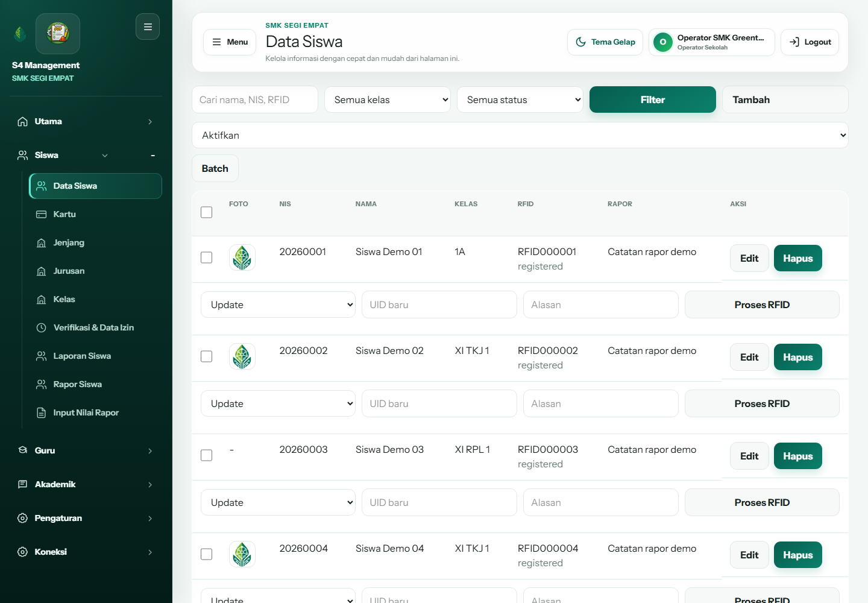868x603 pixels.
Task: Click the Filter button
Action: (653, 99)
